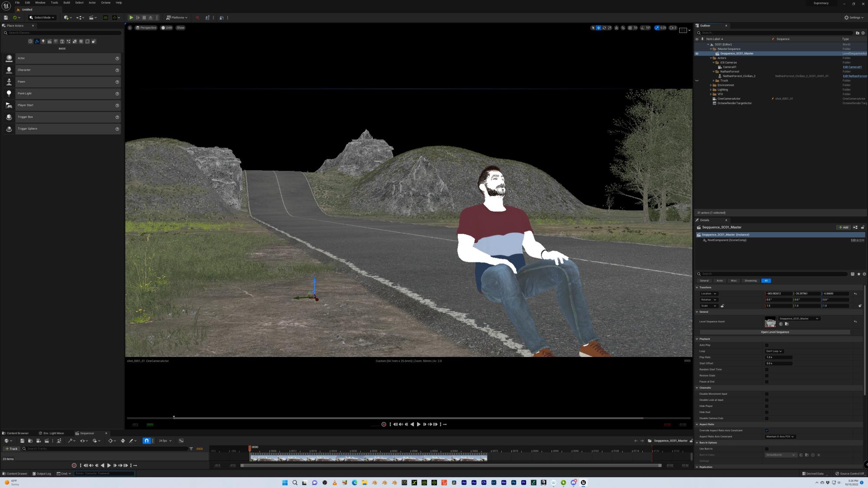Select the Recently Placed clock category icon
The height and width of the screenshot is (488, 868).
click(30, 42)
